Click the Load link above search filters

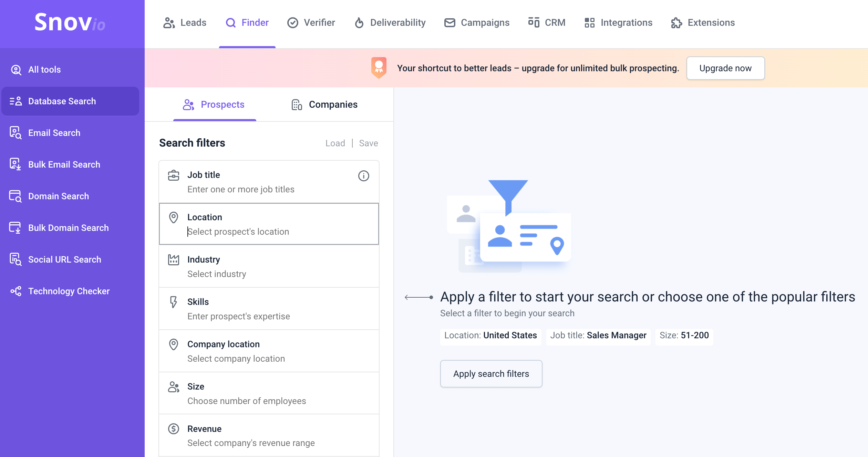[335, 143]
